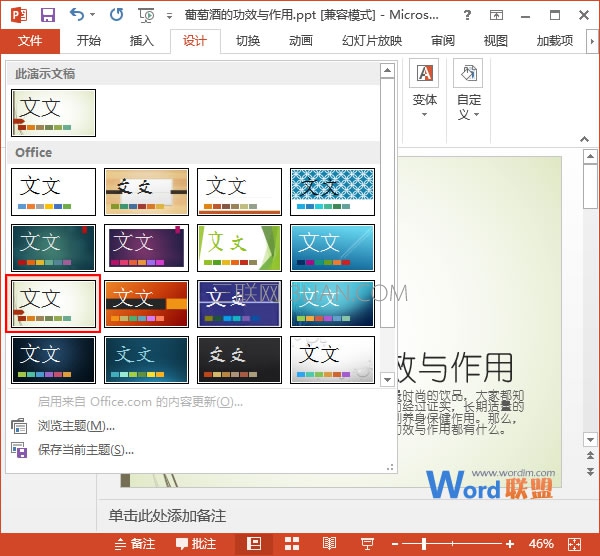Start slideshow from beginning icon in title bar
This screenshot has height=556, width=600.
pyautogui.click(x=146, y=15)
